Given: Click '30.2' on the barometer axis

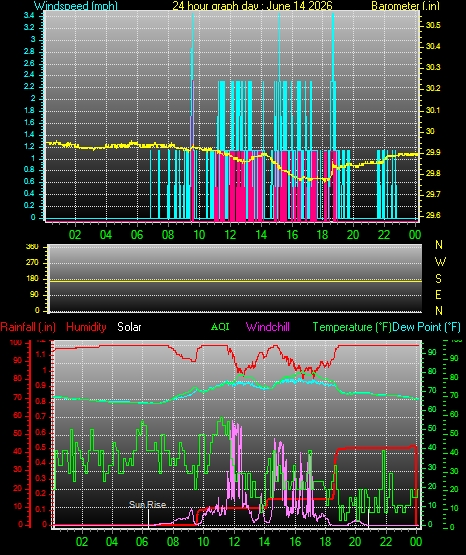Looking at the screenshot, I should 433,88.
